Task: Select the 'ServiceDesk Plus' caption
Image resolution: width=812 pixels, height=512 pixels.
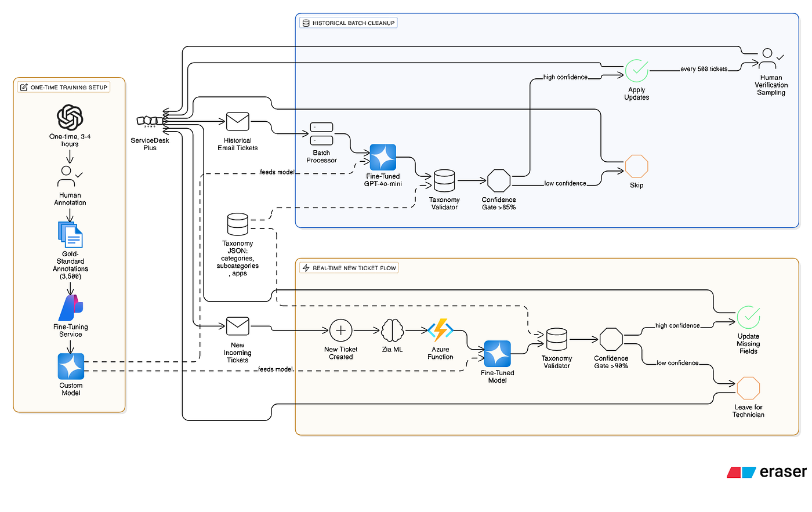Action: coord(150,144)
